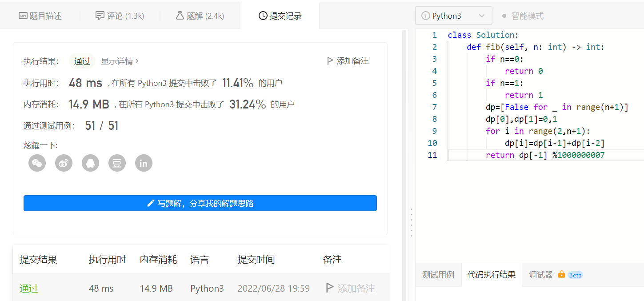Select the 提交记录 tab
Screen dimensions: 644x301
coord(280,16)
